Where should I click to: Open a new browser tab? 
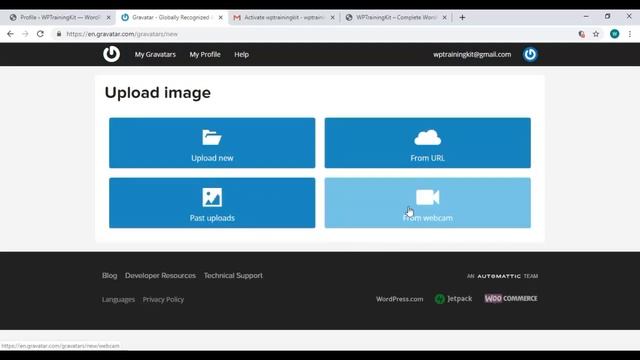click(x=462, y=18)
